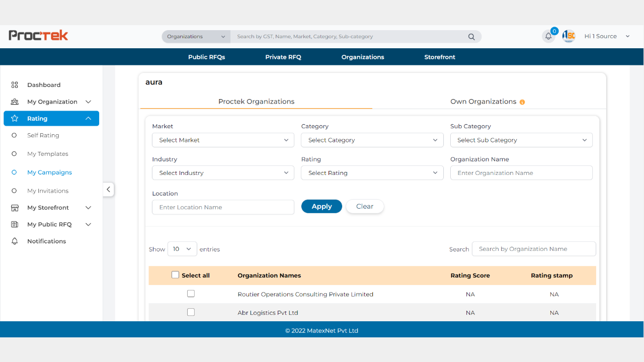Open the Private RFQ menu item
Image resolution: width=644 pixels, height=362 pixels.
(x=283, y=57)
